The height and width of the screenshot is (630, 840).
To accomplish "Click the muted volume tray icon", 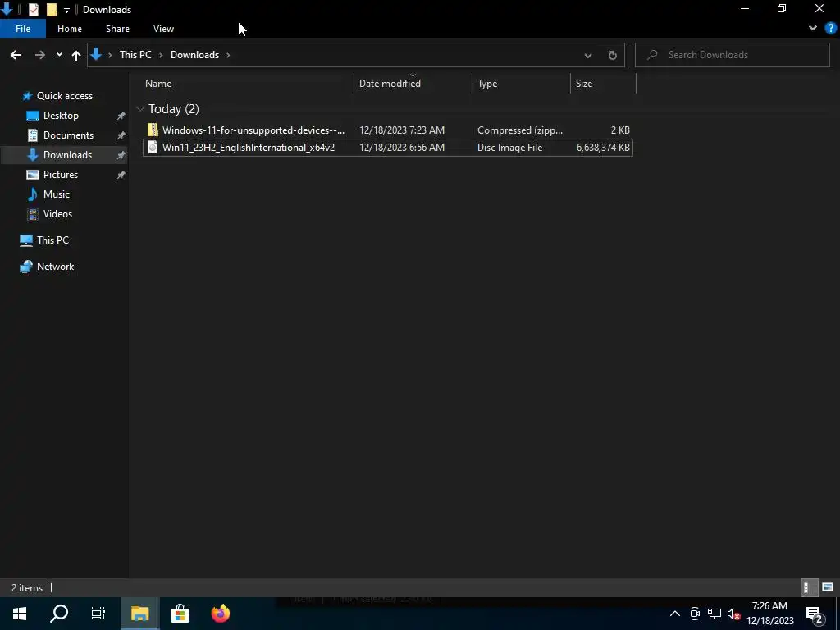I will point(734,614).
